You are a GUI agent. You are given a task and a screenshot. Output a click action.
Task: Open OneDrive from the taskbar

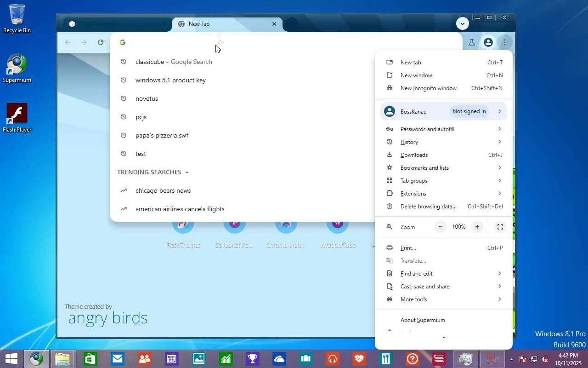click(x=279, y=359)
